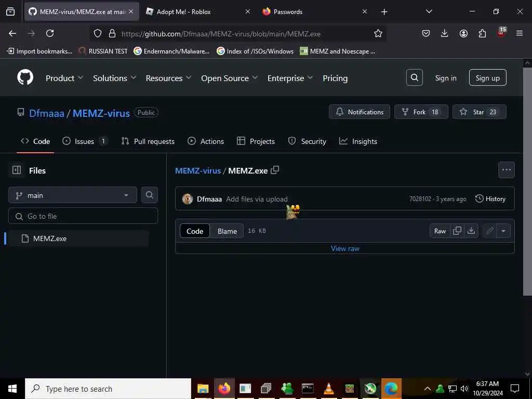Click Dfmaaa avatar in commit row
Screen dimensions: 532x399
(x=187, y=199)
